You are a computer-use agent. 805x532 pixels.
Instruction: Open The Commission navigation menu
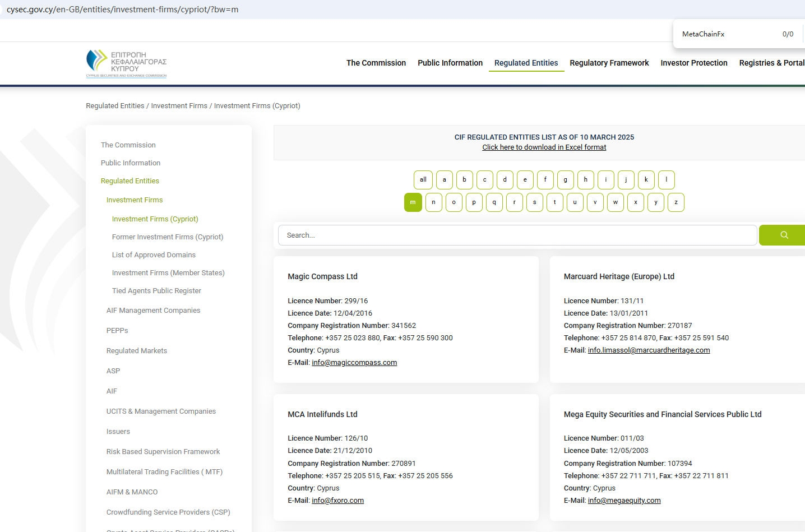[376, 63]
